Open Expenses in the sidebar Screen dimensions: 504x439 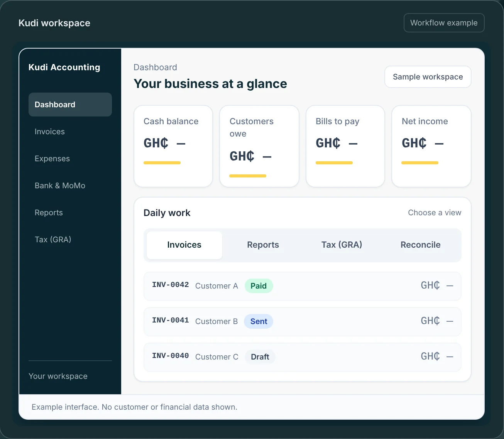pyautogui.click(x=70, y=159)
